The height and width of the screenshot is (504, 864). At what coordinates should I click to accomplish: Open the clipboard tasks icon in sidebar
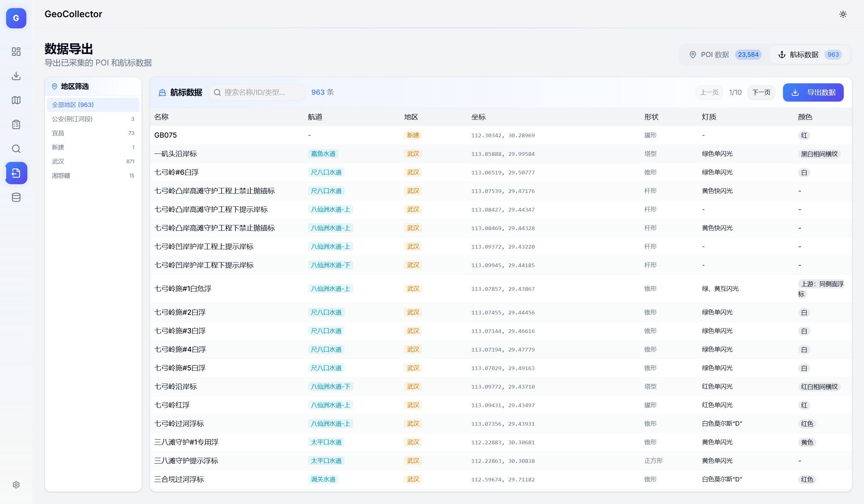[x=16, y=124]
